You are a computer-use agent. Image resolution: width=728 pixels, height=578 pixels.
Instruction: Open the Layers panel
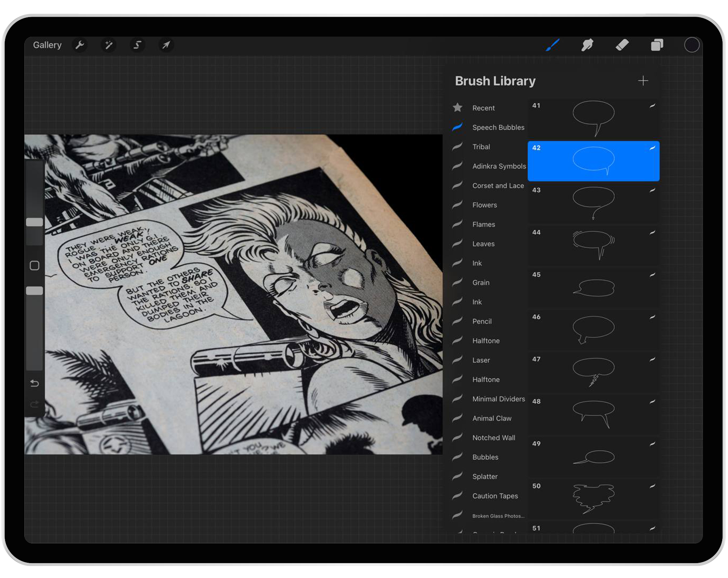pos(657,45)
